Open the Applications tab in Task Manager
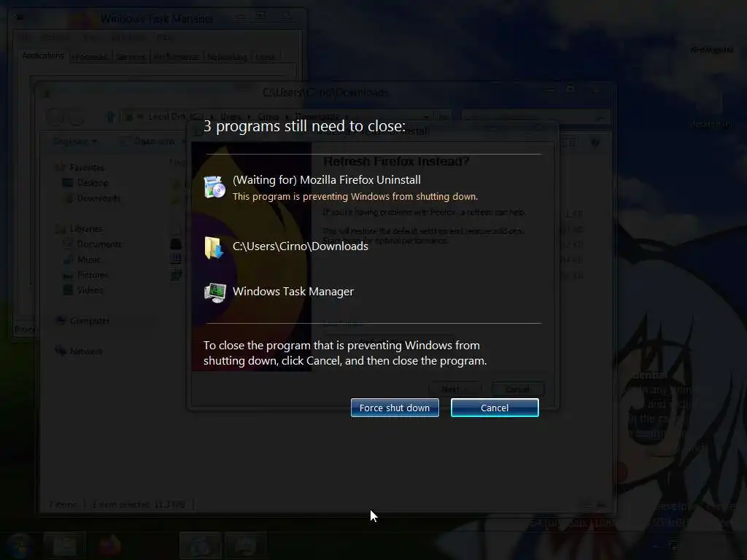Viewport: 747px width, 560px height. (x=43, y=55)
